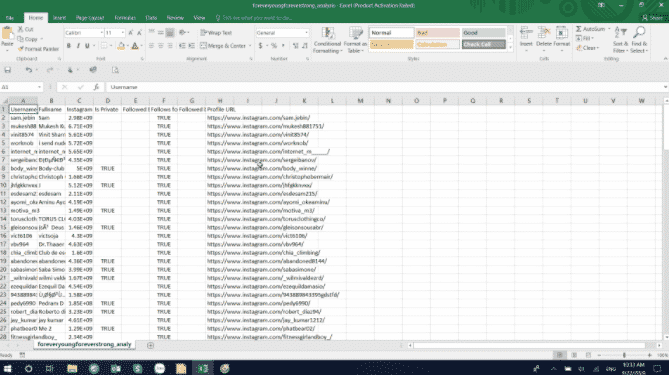Decrease decimal places
The height and width of the screenshot is (375, 669).
[305, 46]
